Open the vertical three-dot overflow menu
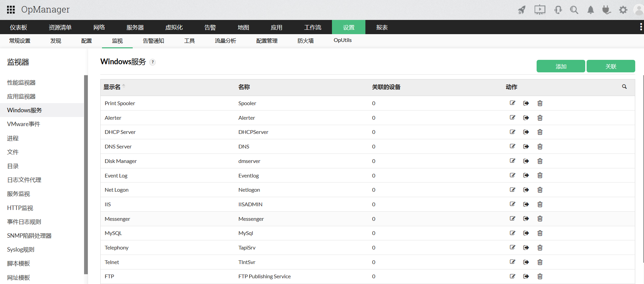 (x=641, y=27)
